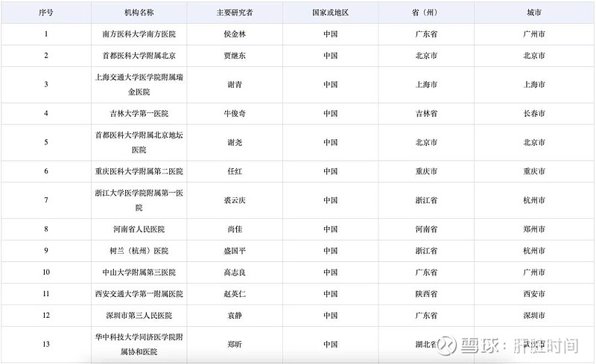Click row number 13 cell

coord(46,345)
